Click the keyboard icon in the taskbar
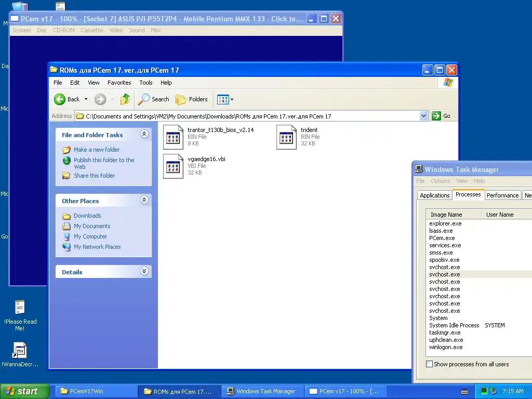Screen dimensions: 532x399 tap(464, 392)
